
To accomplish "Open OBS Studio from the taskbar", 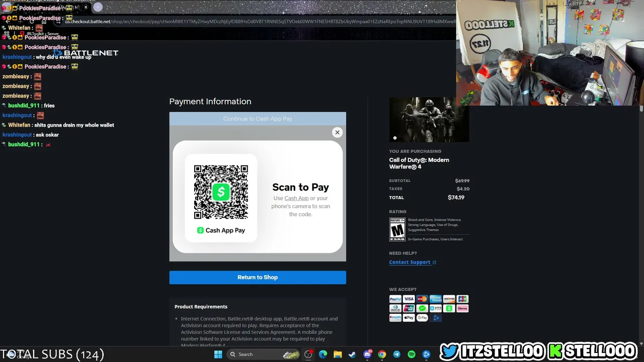I will click(308, 354).
